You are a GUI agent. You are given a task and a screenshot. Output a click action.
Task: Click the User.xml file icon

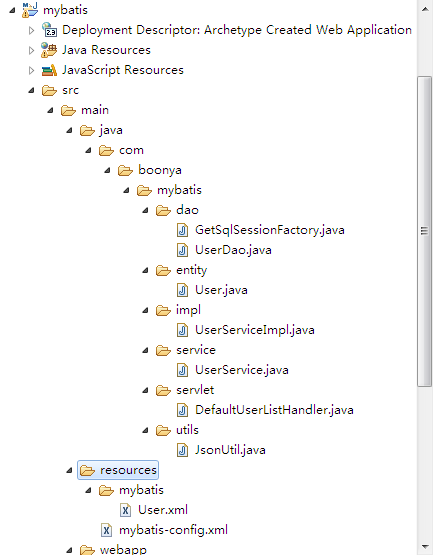click(x=125, y=510)
